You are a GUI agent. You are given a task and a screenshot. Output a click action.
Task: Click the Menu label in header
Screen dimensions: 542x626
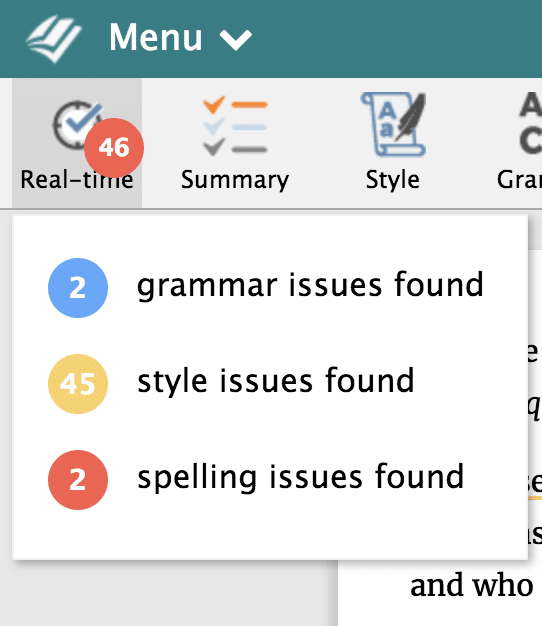click(x=156, y=38)
